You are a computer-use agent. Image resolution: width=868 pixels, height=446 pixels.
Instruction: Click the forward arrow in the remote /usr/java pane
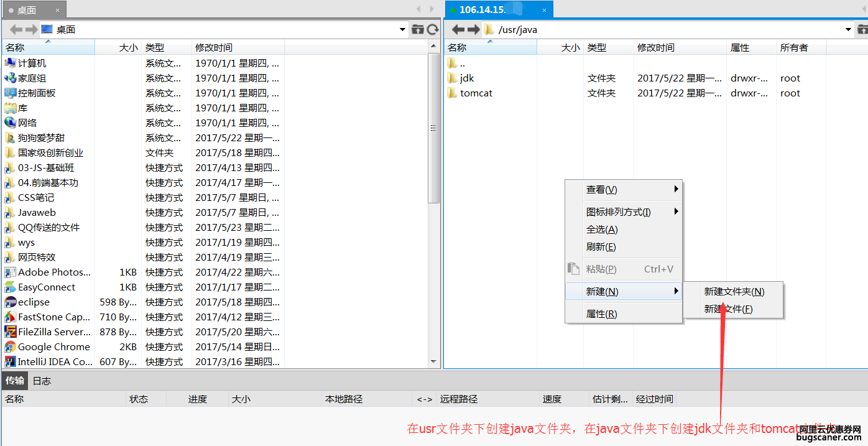coord(473,29)
